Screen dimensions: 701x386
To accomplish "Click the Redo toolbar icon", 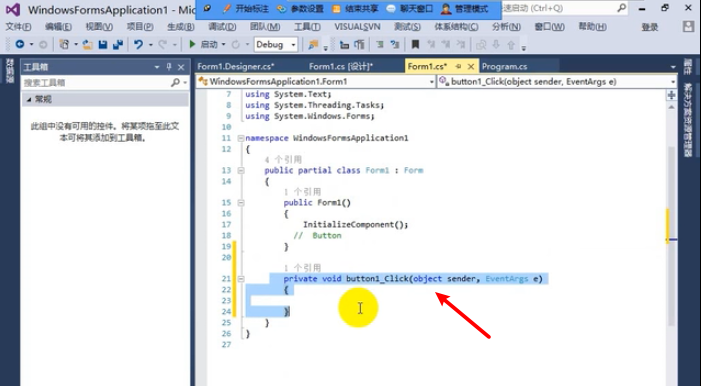I will (163, 44).
